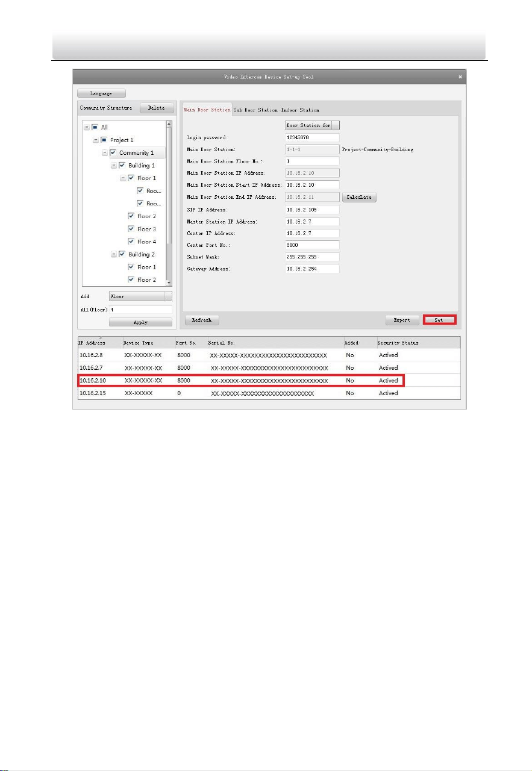
Task: Focus Master Station IP Address field
Action: tap(312, 221)
